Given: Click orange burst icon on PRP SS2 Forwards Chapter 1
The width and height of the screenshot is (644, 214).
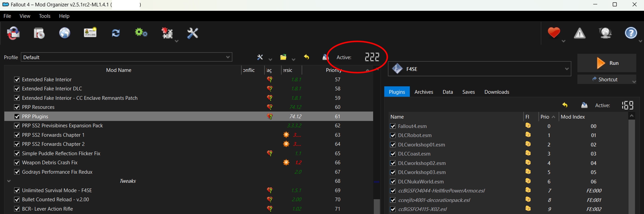Looking at the screenshot, I should point(286,135).
